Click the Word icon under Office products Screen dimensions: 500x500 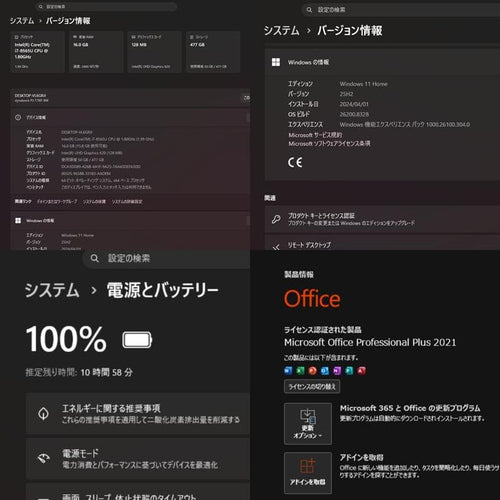(288, 371)
